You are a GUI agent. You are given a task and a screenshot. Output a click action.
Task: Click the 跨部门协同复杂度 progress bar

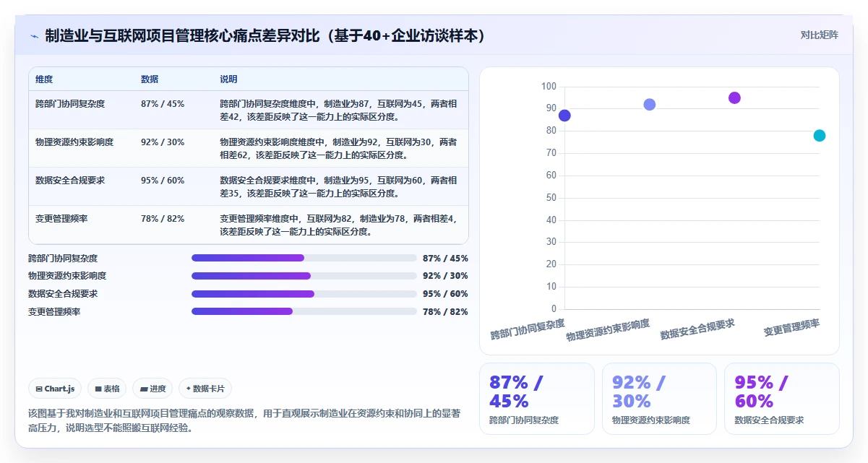(304, 258)
